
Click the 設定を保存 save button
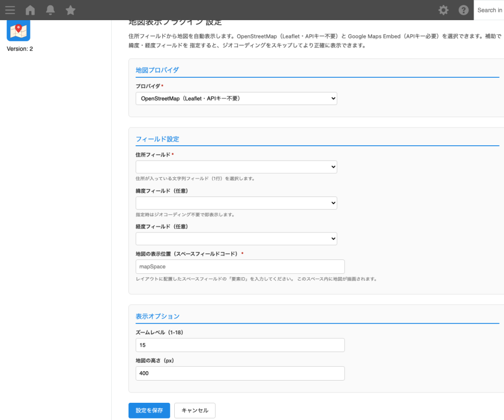(149, 410)
